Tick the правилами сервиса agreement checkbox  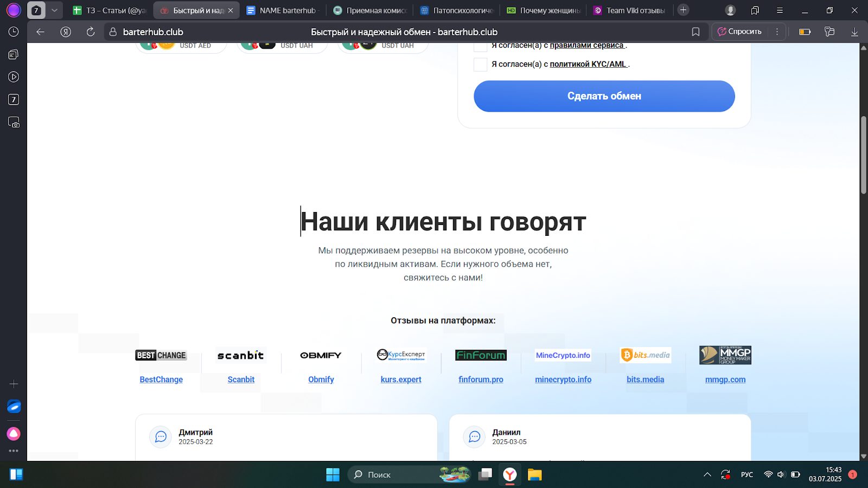coord(480,47)
